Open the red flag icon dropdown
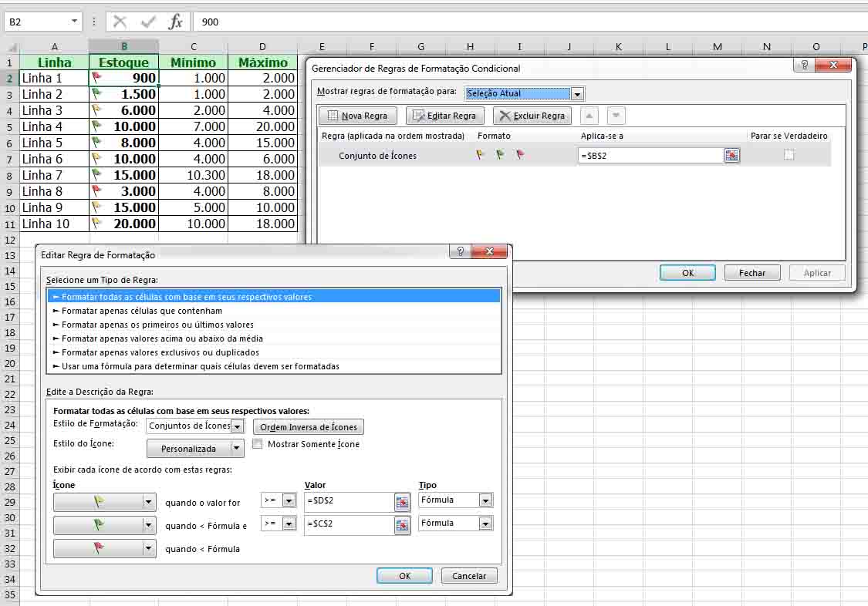 (x=148, y=548)
